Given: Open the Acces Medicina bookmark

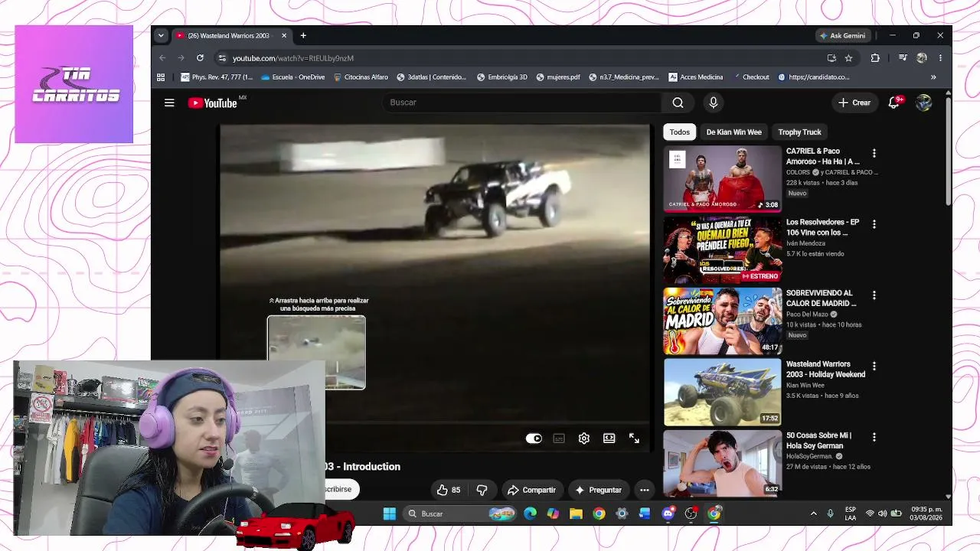Looking at the screenshot, I should click(x=696, y=77).
